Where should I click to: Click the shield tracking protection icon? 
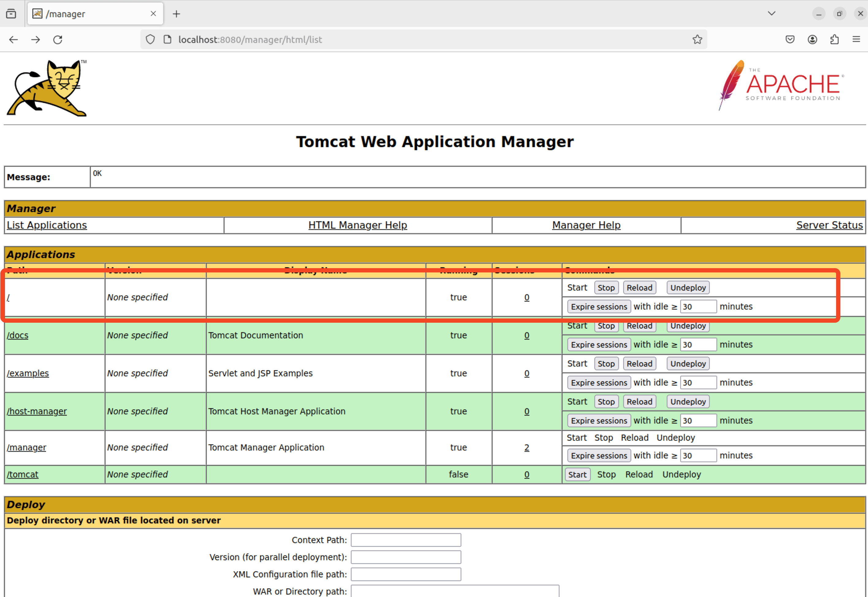click(x=150, y=40)
